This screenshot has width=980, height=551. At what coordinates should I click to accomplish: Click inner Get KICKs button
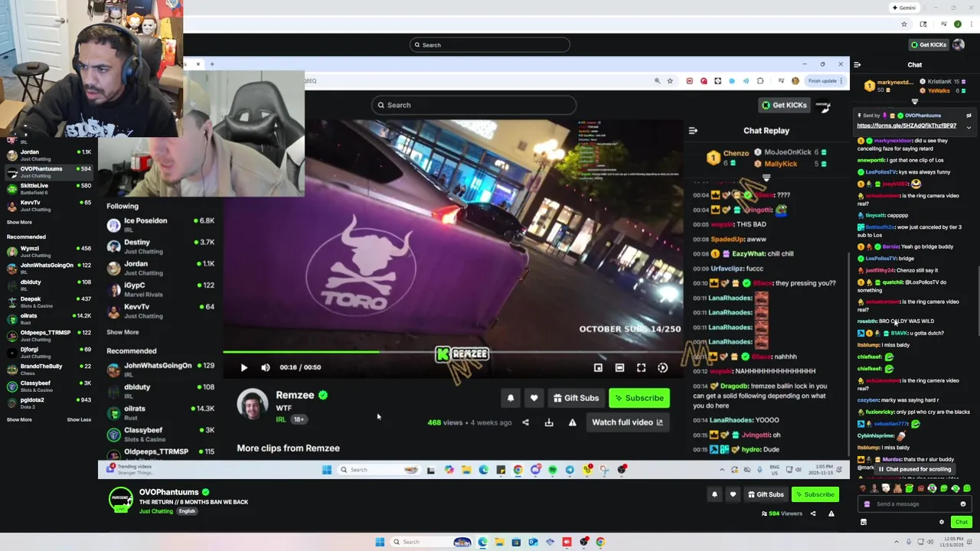pyautogui.click(x=784, y=105)
